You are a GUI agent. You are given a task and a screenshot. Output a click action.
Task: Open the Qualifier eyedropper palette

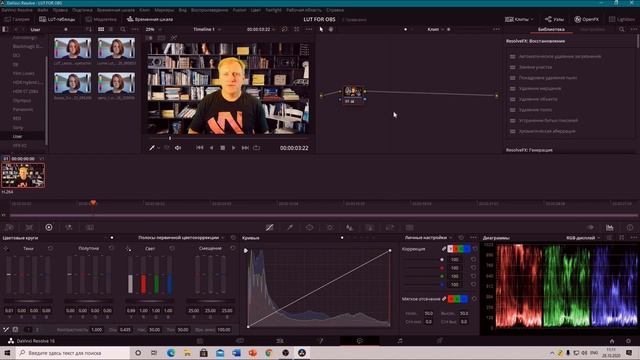click(289, 227)
